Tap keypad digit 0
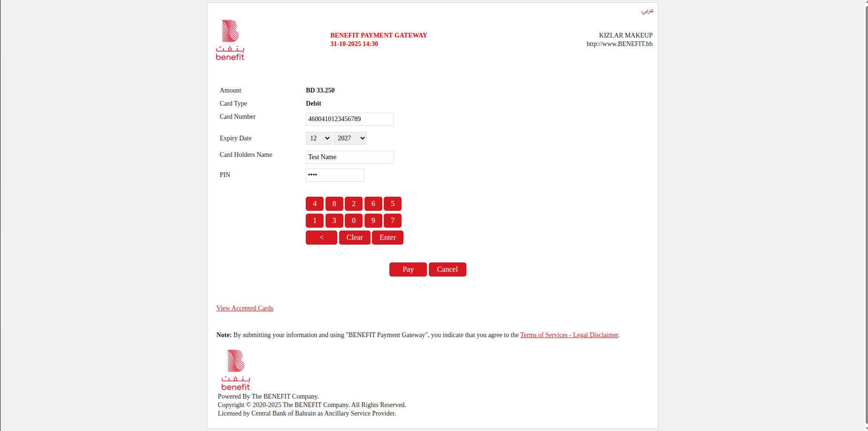This screenshot has width=868, height=431. (x=354, y=221)
